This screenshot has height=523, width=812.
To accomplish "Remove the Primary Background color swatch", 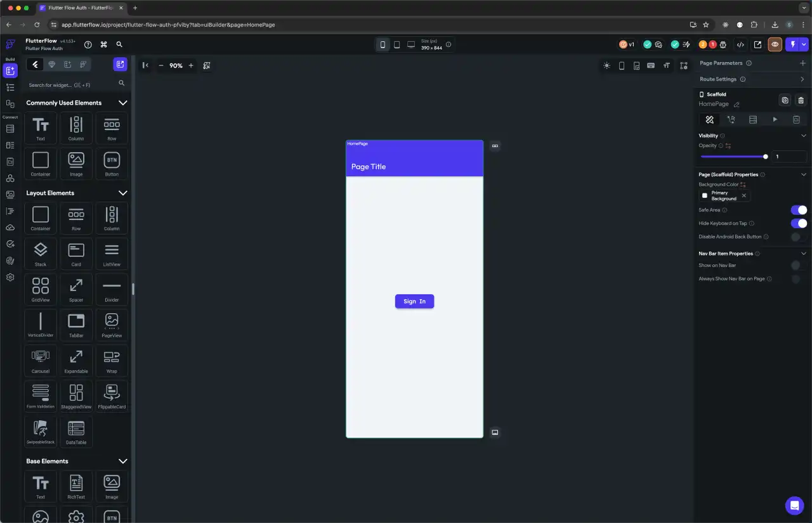I will [x=743, y=195].
